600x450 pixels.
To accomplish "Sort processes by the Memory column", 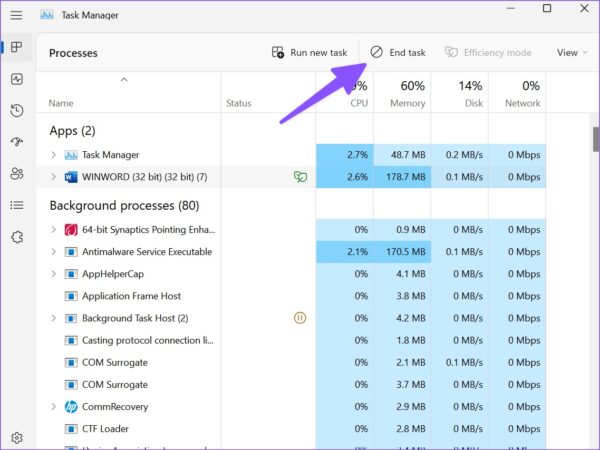I will tap(402, 93).
